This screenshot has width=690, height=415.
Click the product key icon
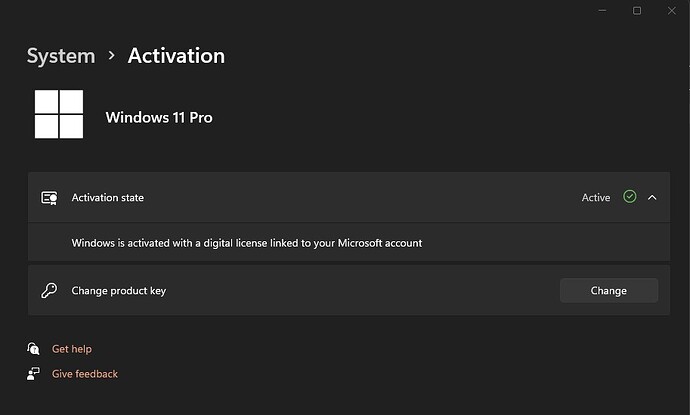[x=49, y=290]
